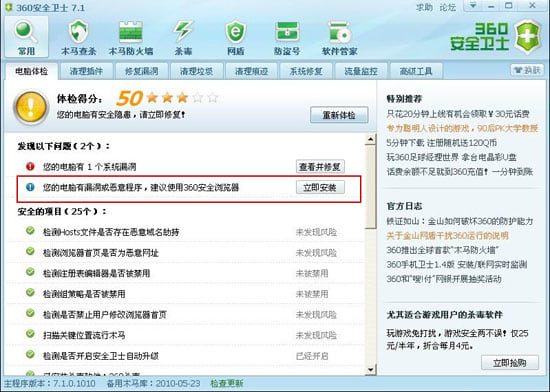This screenshot has height=392, width=550.
Task: Click text 检测Hosts文件是否存在恶意域名劫持
Action: 111,232
